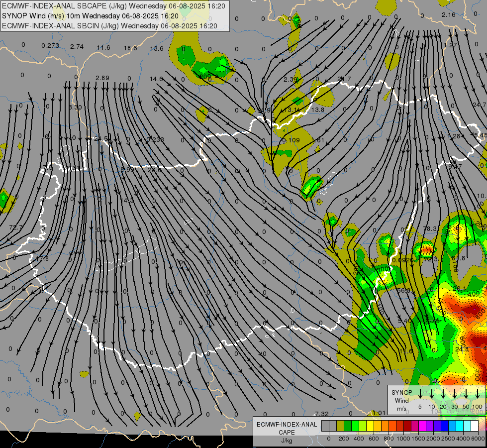Viewport: 487px width, 448px height.
Task: Click the map value 0.233
Action: pyautogui.click(x=155, y=139)
